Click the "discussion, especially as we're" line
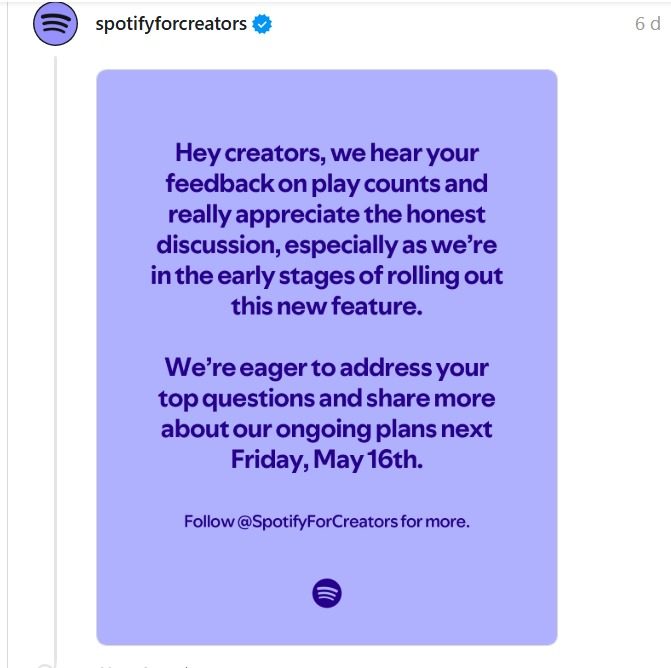The height and width of the screenshot is (668, 671). pos(327,246)
